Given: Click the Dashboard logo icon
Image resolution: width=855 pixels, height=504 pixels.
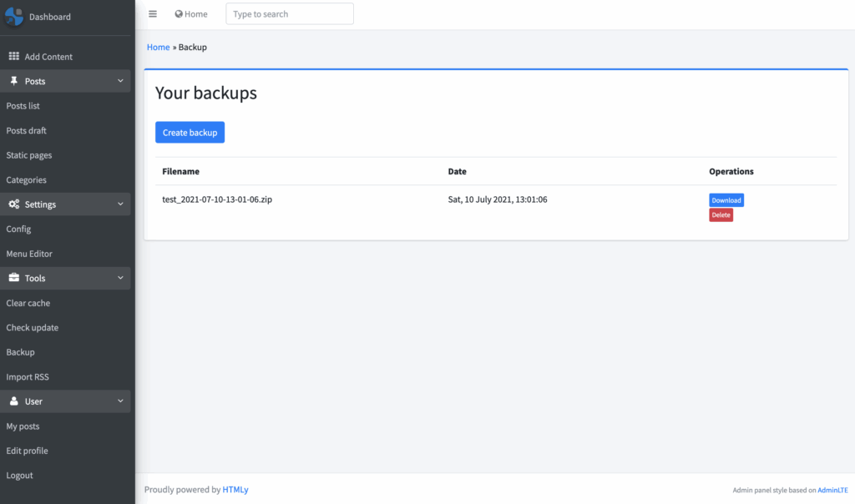Looking at the screenshot, I should [14, 17].
